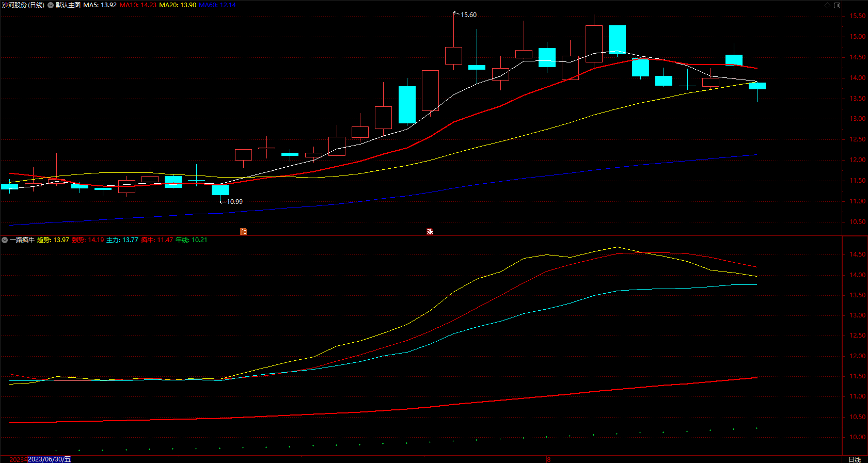The image size is (868, 463).
Task: Click the 10.00 value on lower indicator axis
Action: 858,437
